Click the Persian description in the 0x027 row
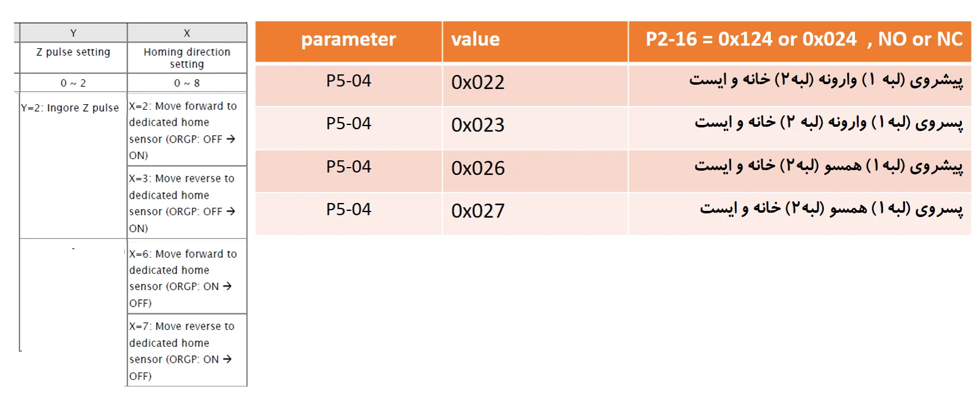This screenshot has height=395, width=980. (831, 209)
